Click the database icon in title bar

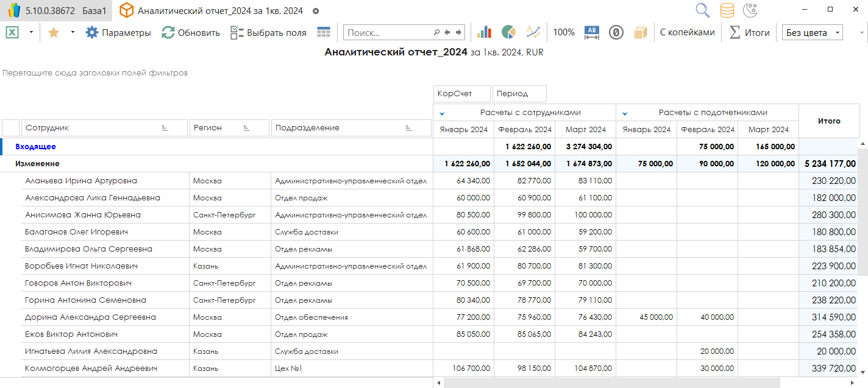(727, 10)
